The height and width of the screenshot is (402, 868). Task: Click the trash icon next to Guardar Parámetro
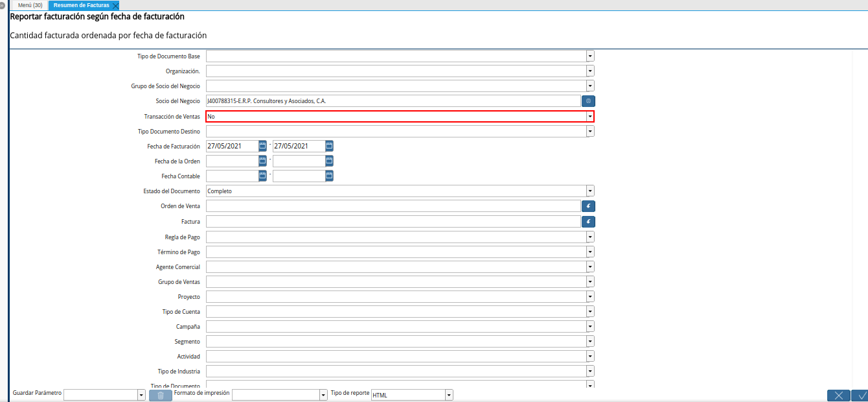(x=161, y=395)
